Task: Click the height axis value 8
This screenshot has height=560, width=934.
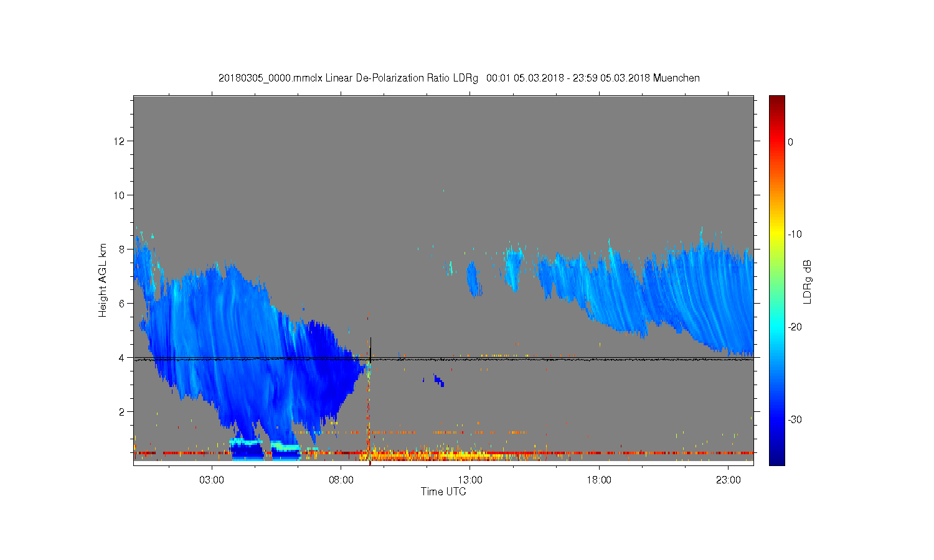Action: click(x=122, y=250)
